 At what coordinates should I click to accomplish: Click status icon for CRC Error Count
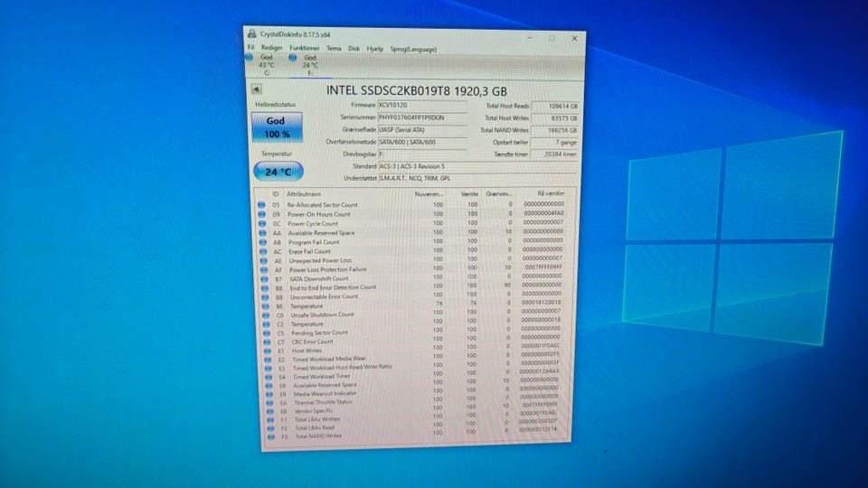267,343
